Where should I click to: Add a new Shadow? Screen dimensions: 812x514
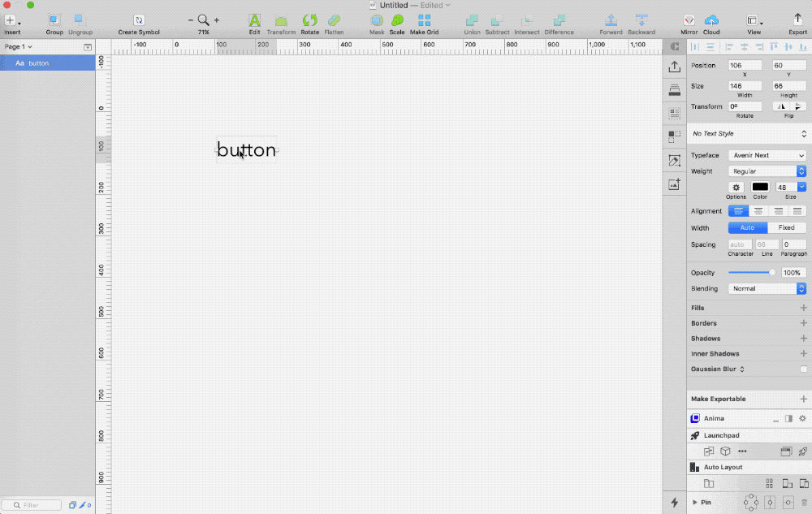803,339
